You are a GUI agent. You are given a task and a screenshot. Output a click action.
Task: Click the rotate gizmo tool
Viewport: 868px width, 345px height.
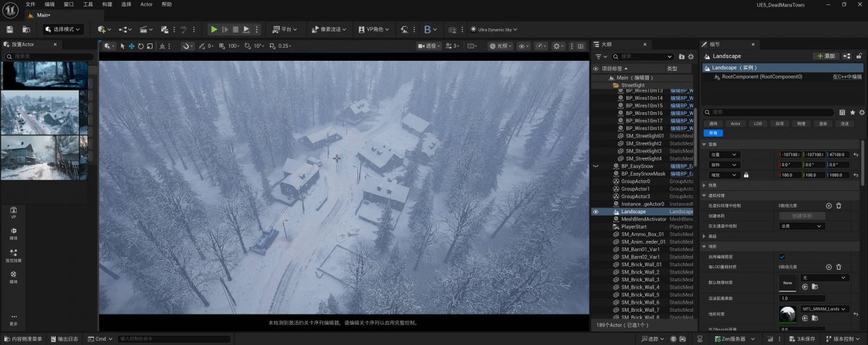pos(141,46)
